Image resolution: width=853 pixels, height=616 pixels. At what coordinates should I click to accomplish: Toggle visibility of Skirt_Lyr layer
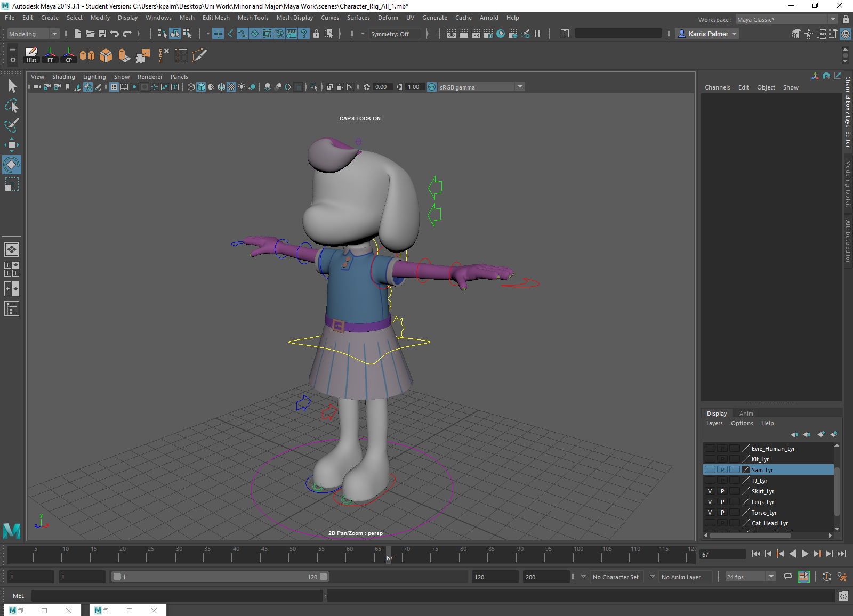tap(710, 491)
